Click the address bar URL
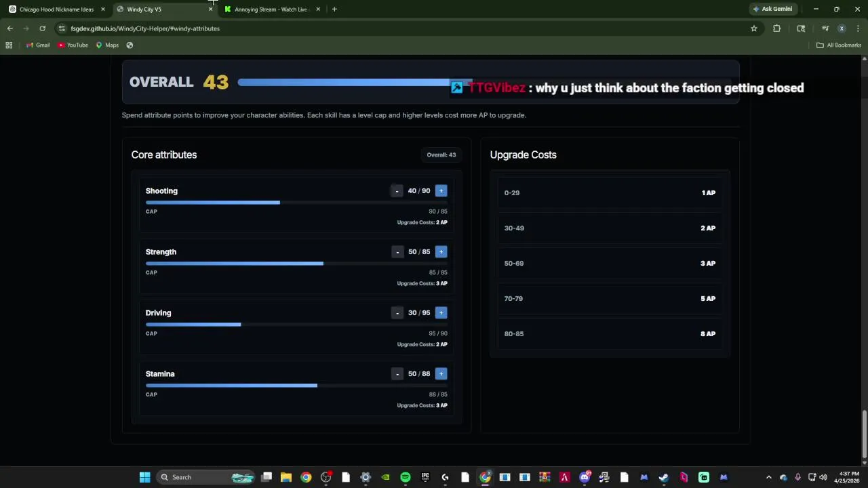Image resolution: width=868 pixels, height=488 pixels. pos(145,28)
